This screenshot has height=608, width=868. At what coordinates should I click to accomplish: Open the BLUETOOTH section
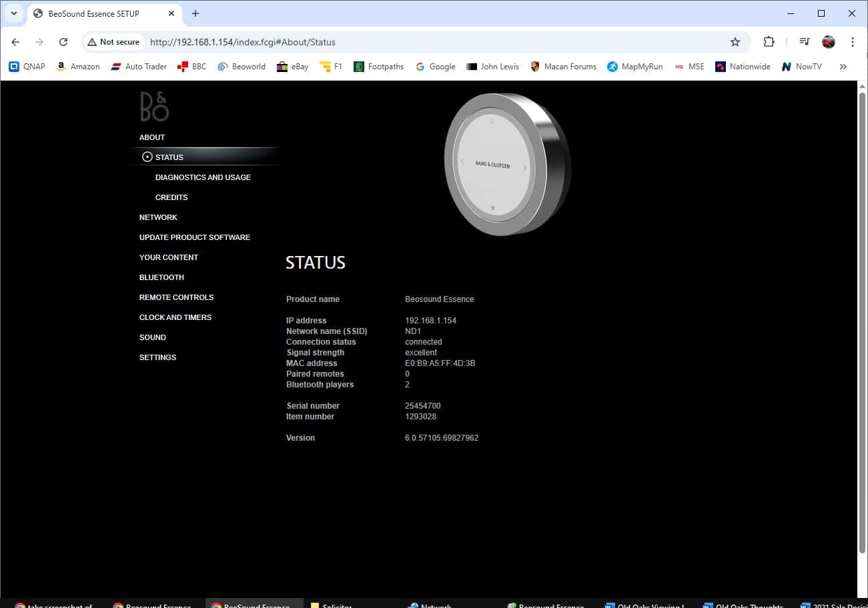[x=161, y=277]
